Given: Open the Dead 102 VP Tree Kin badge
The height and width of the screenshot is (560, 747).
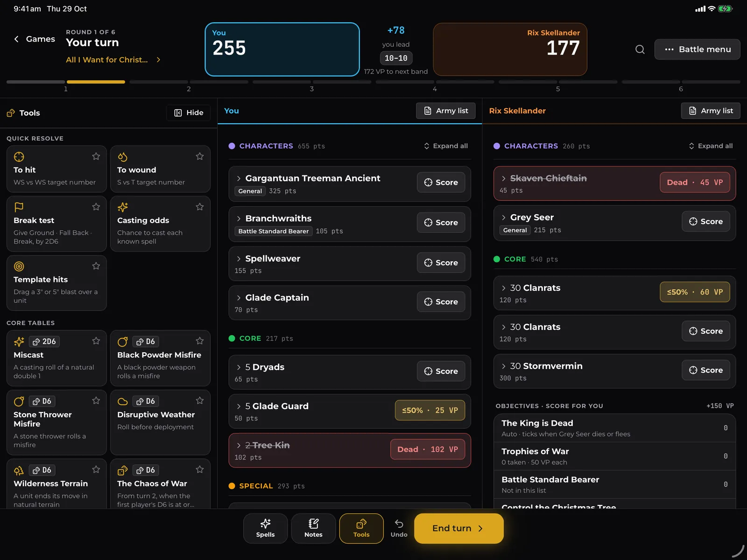Looking at the screenshot, I should point(428,449).
